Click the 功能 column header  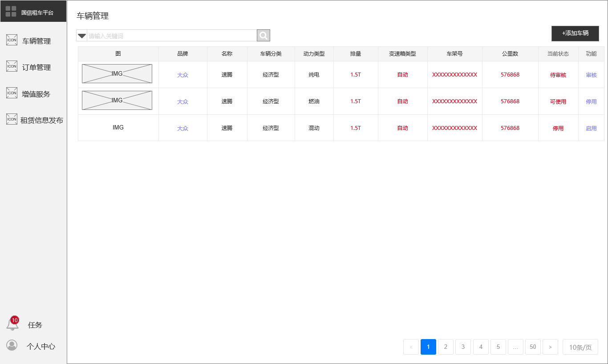tap(591, 54)
